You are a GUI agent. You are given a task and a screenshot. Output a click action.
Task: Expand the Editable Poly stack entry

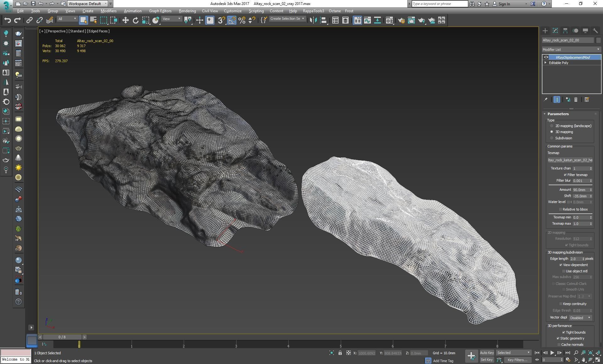pyautogui.click(x=546, y=63)
